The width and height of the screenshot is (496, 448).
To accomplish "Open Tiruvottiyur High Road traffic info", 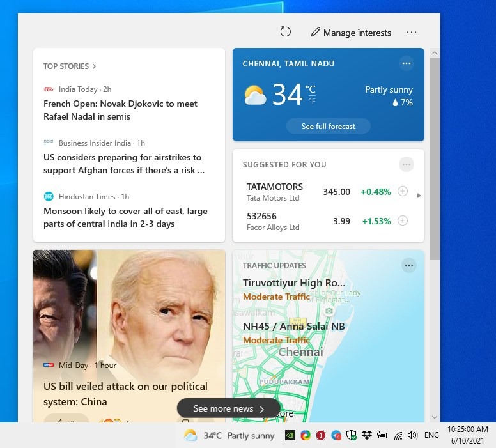I will pos(294,289).
